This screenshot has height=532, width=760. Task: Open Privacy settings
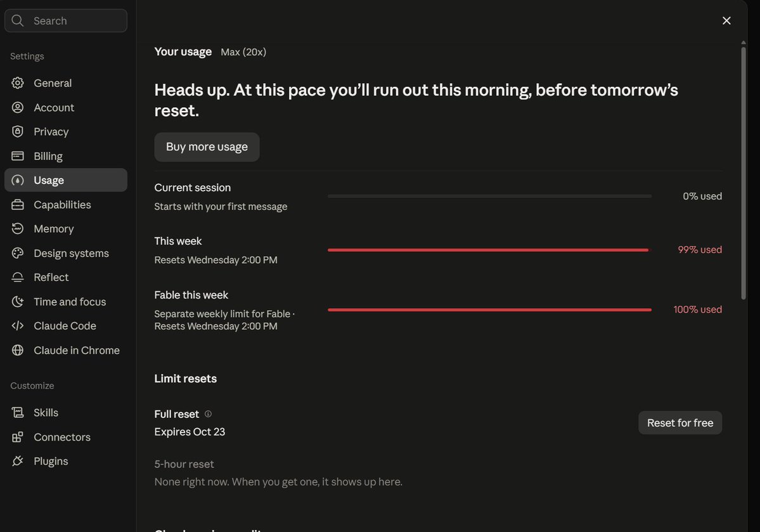click(66, 131)
